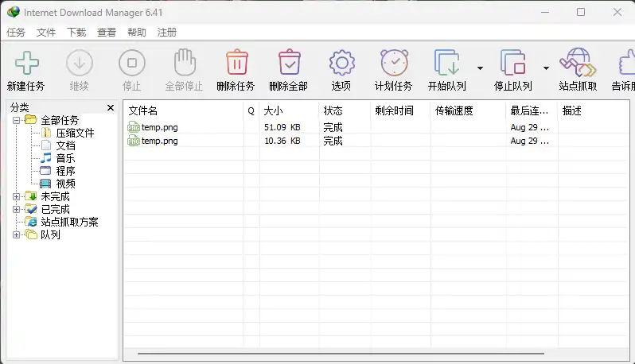Open the 文件 menu

pyautogui.click(x=46, y=33)
